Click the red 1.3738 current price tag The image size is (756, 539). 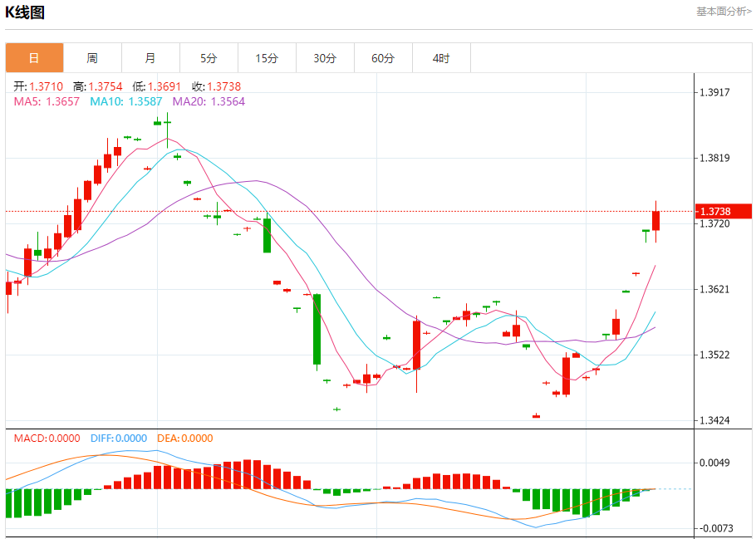click(x=714, y=212)
